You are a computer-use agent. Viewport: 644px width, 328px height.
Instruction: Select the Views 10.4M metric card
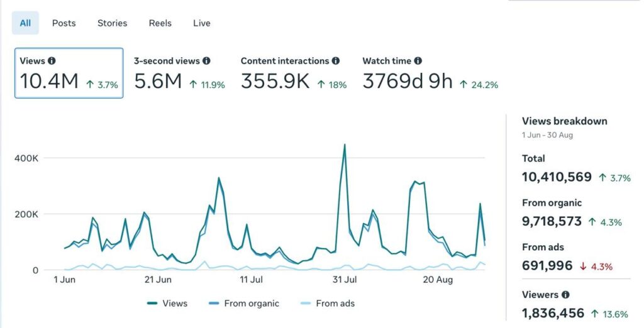[69, 73]
